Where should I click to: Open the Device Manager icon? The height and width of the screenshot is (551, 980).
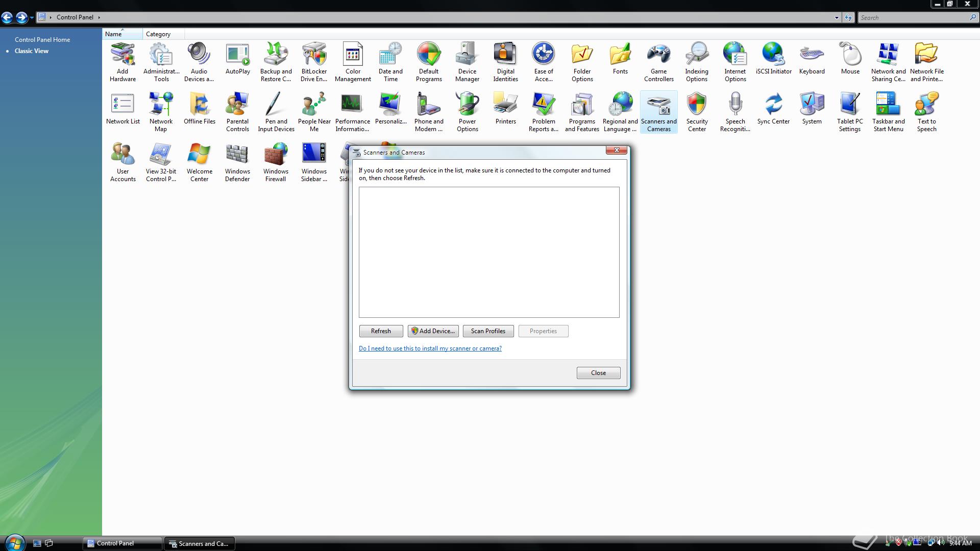[x=467, y=61]
